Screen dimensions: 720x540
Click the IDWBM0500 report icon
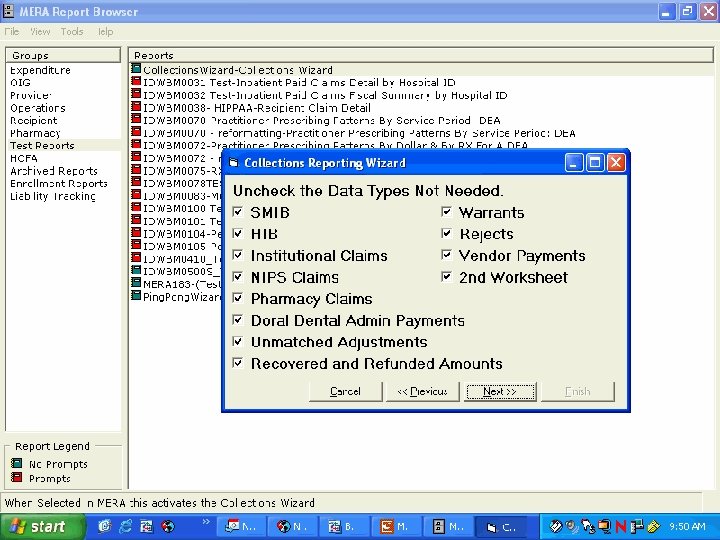click(136, 270)
